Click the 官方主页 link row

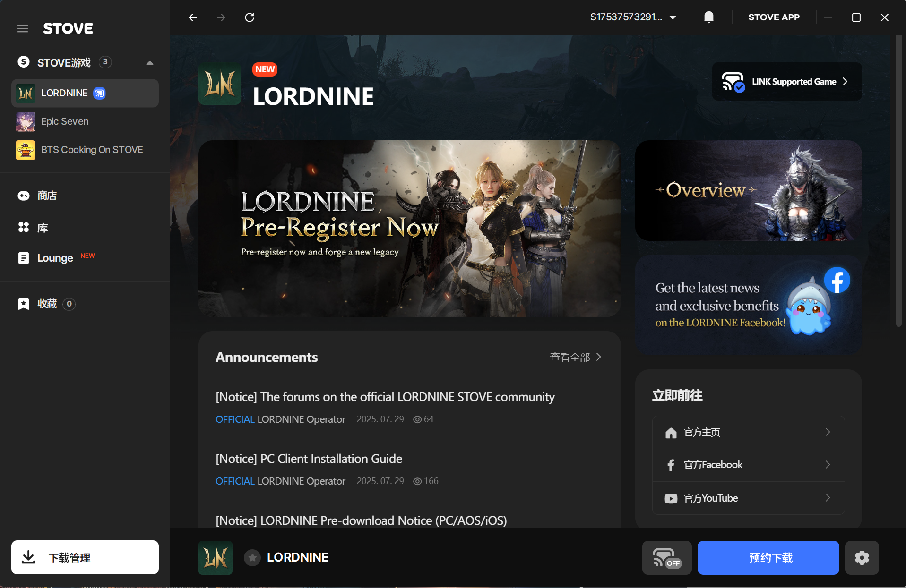pyautogui.click(x=749, y=432)
